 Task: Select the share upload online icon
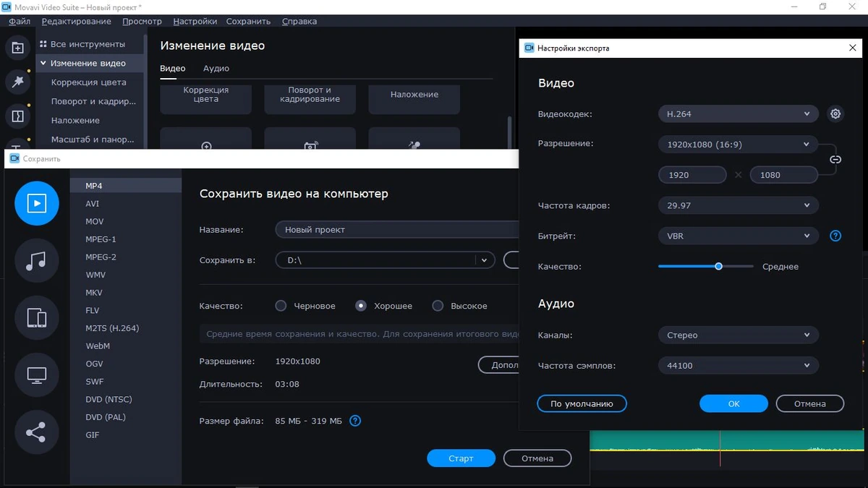pyautogui.click(x=37, y=432)
